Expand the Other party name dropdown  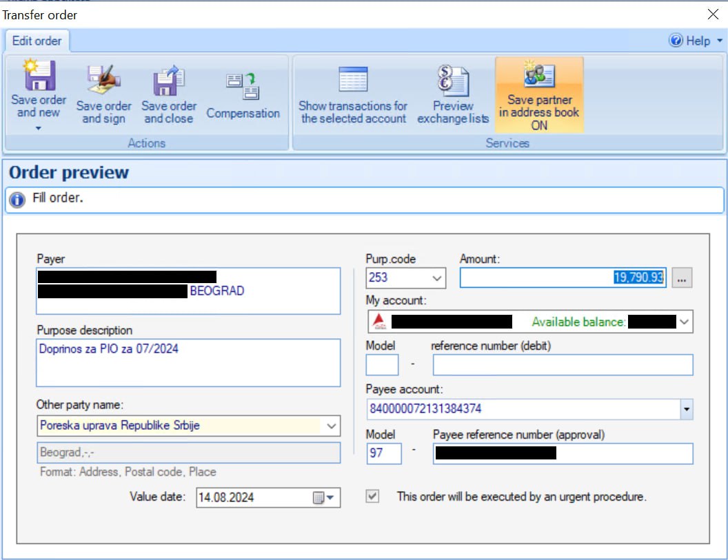pos(332,426)
